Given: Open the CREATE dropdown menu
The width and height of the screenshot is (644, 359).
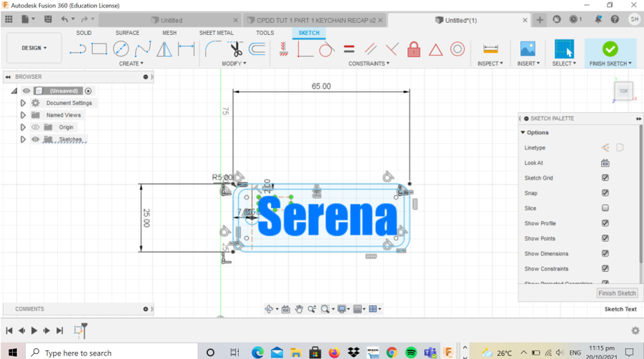Looking at the screenshot, I should [131, 64].
